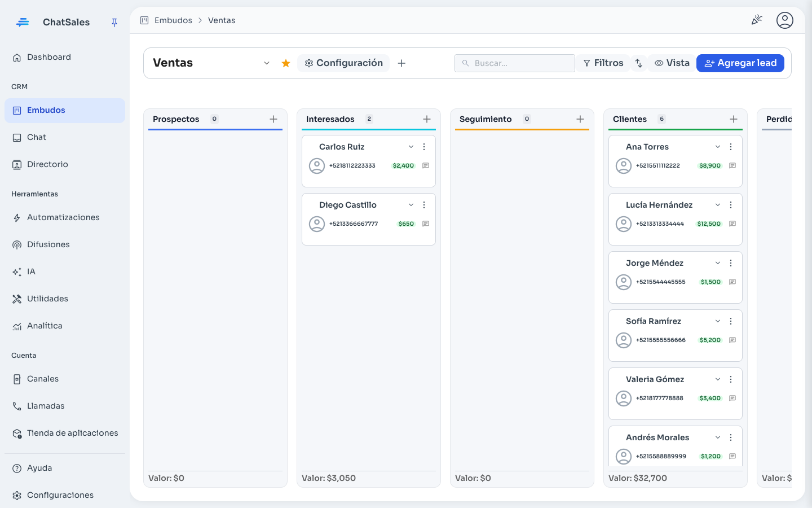Open notes icon on Valeria Gómez card

coord(732,398)
